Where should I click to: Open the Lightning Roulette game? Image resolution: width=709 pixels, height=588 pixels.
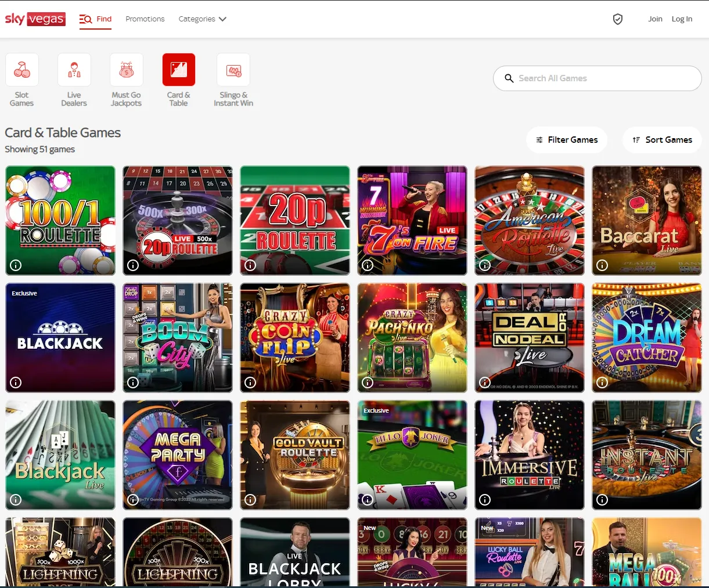coord(178,552)
